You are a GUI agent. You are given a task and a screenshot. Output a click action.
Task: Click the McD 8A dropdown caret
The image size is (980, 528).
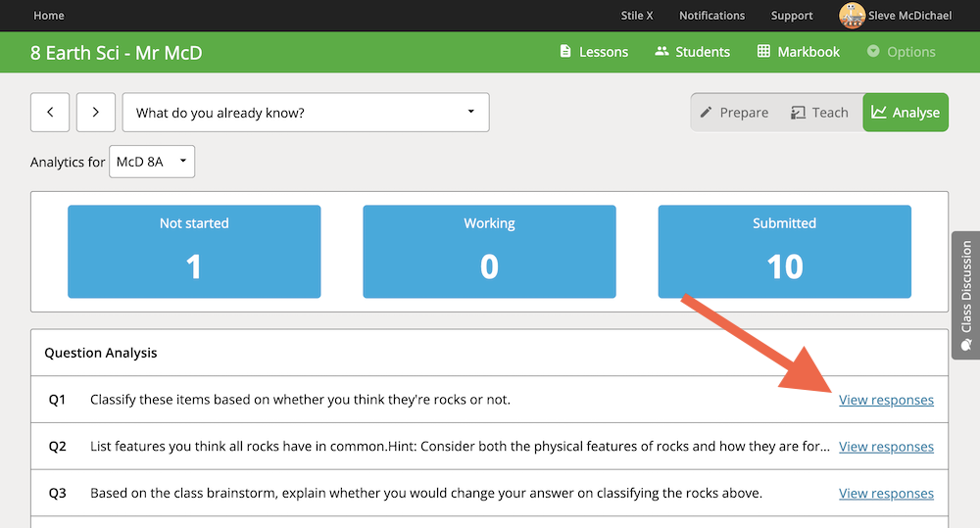tap(183, 161)
